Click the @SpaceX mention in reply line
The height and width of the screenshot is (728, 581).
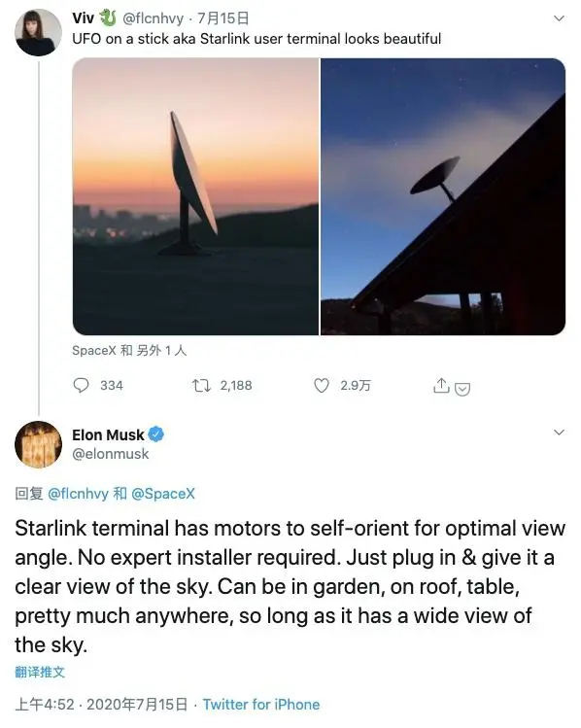click(x=163, y=493)
